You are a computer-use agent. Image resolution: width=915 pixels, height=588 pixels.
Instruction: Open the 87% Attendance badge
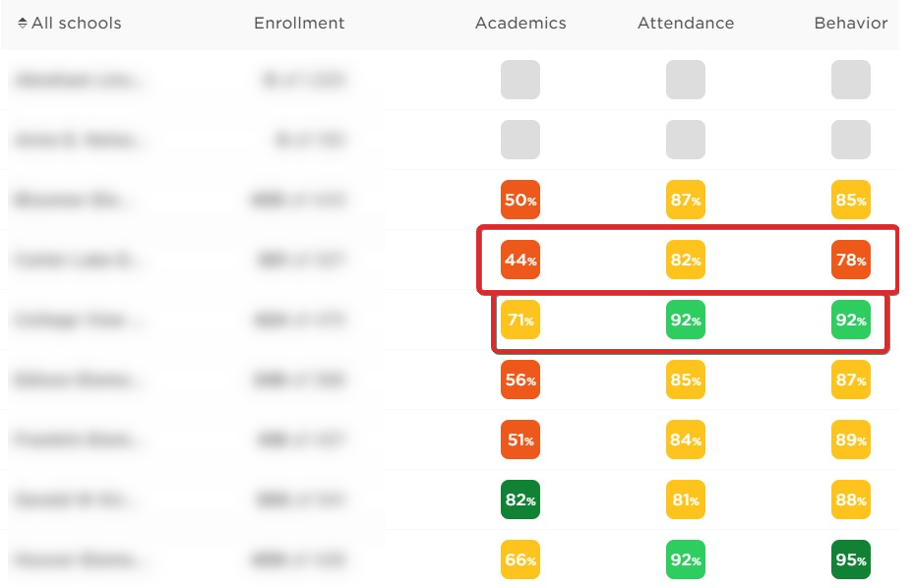686,200
